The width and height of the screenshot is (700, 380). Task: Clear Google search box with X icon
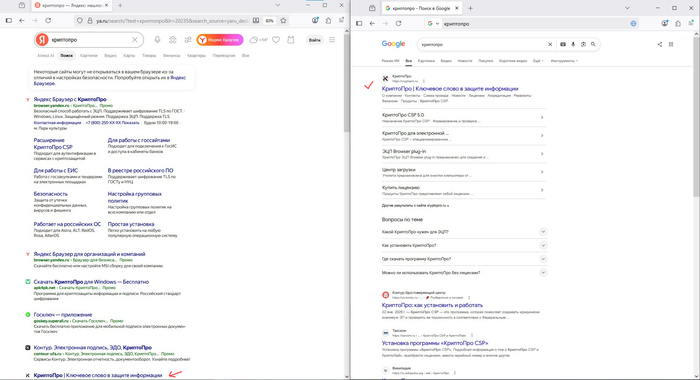pos(550,44)
